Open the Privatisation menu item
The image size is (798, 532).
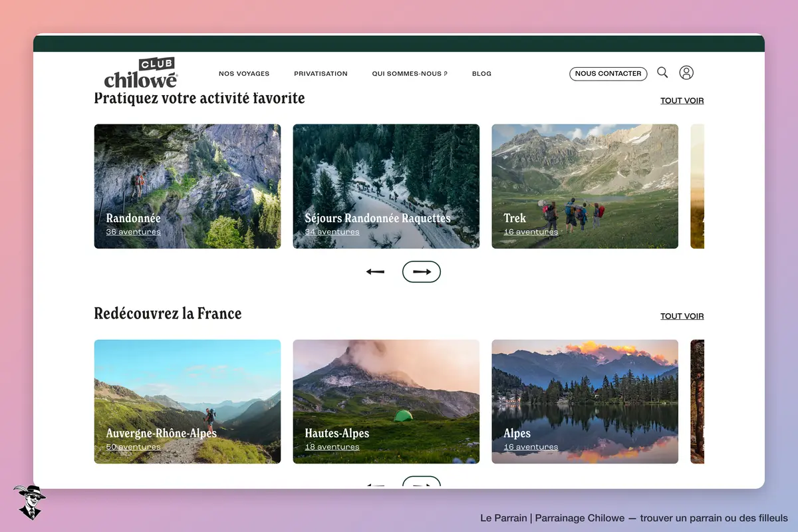[321, 74]
